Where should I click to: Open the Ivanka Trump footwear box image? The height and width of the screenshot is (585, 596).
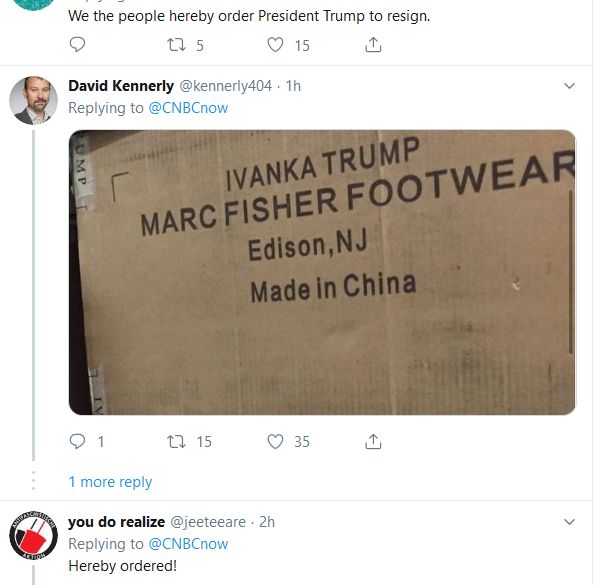[322, 272]
